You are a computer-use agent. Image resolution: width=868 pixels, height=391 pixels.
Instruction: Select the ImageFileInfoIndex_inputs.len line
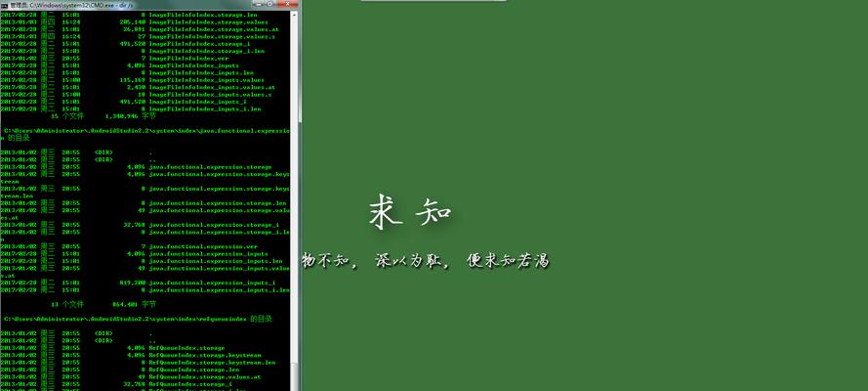tap(127, 72)
